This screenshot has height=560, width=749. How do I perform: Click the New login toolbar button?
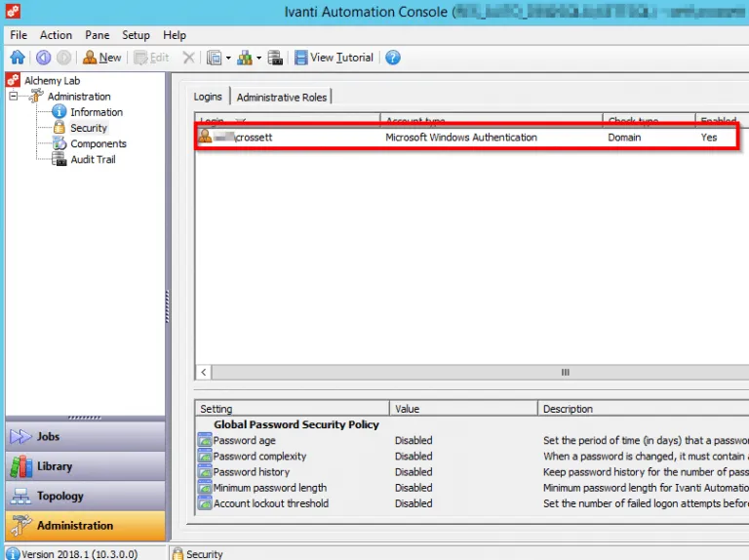[102, 58]
